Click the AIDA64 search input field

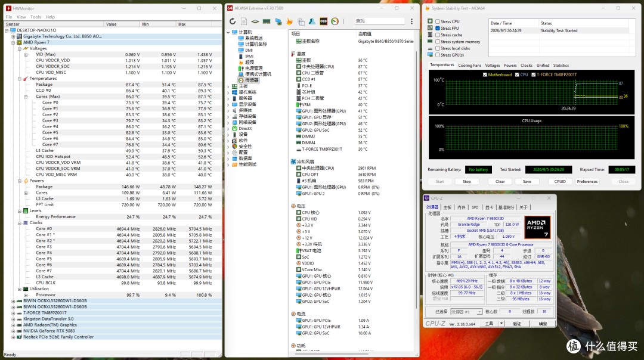tap(379, 21)
